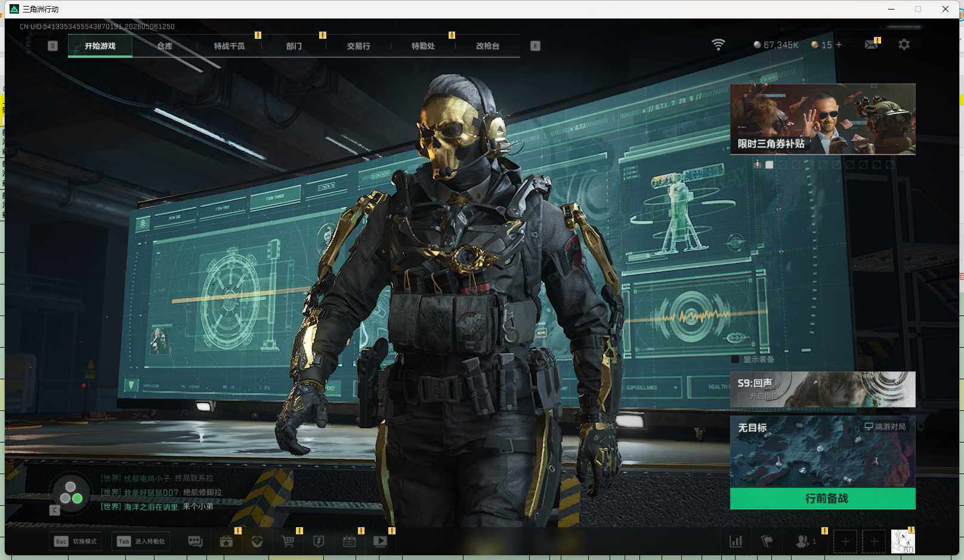The image size is (964, 560).
Task: Open the flag icon in bottom bar
Action: coord(767,542)
